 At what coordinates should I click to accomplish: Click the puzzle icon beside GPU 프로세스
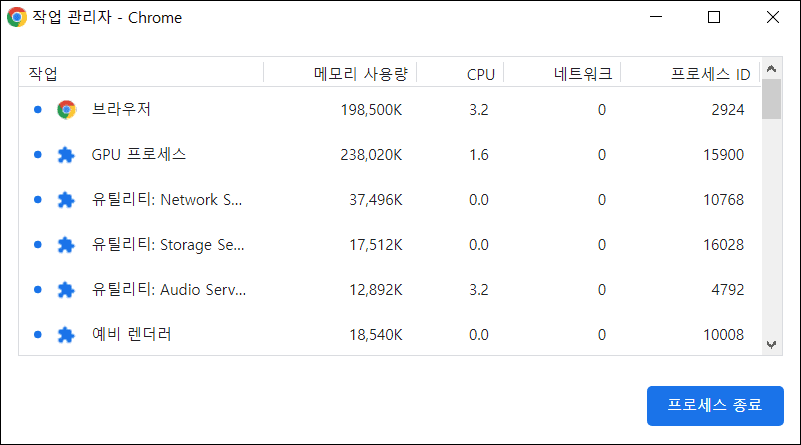pos(66,155)
